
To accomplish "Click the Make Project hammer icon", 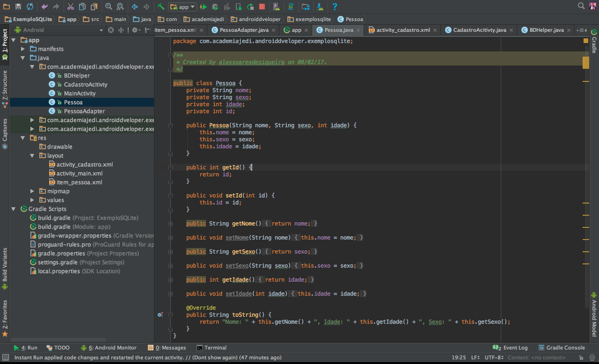I will (x=161, y=7).
